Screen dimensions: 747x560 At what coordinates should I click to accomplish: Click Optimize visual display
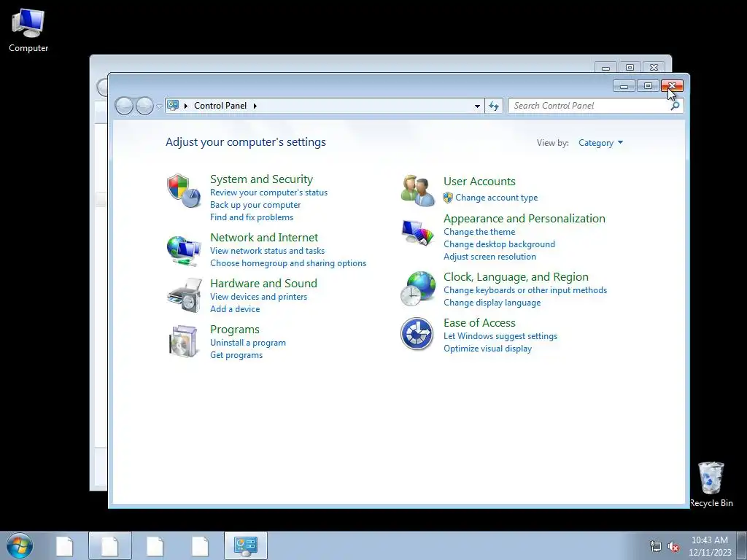point(487,349)
